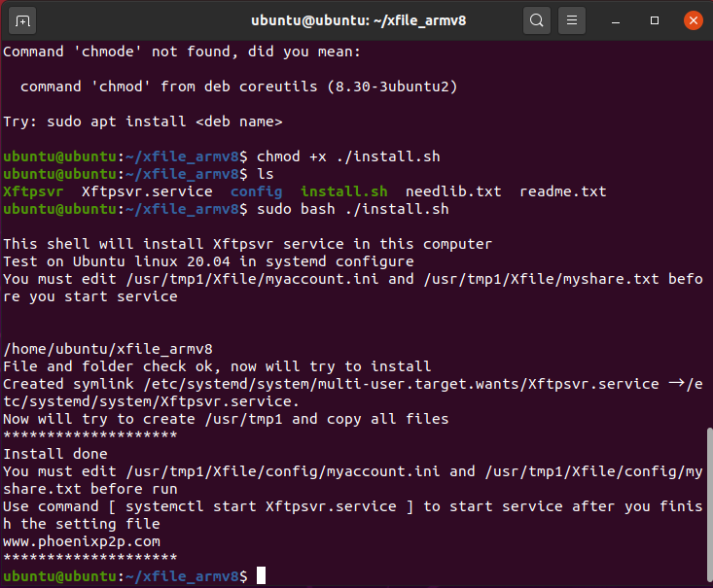Maximize the terminal window

[x=655, y=19]
